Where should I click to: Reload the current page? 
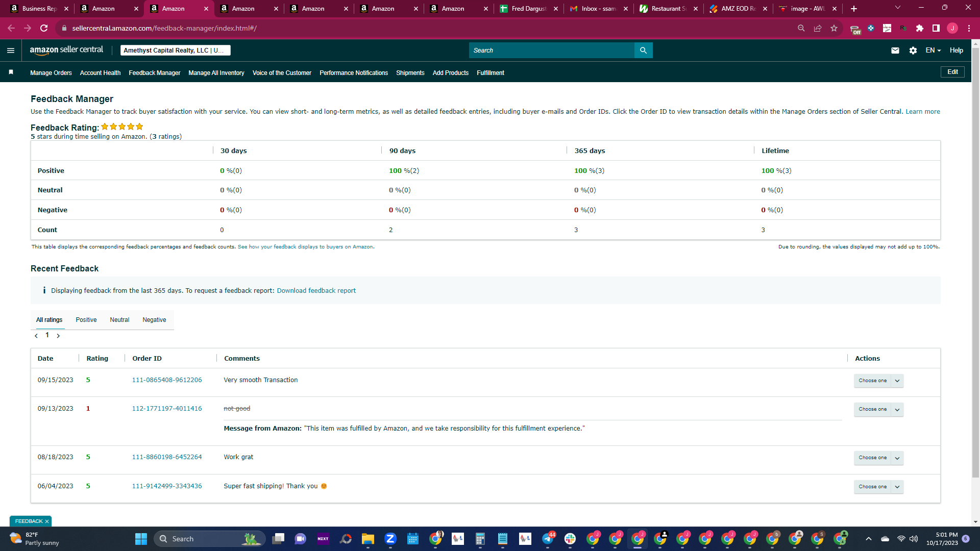point(44,29)
